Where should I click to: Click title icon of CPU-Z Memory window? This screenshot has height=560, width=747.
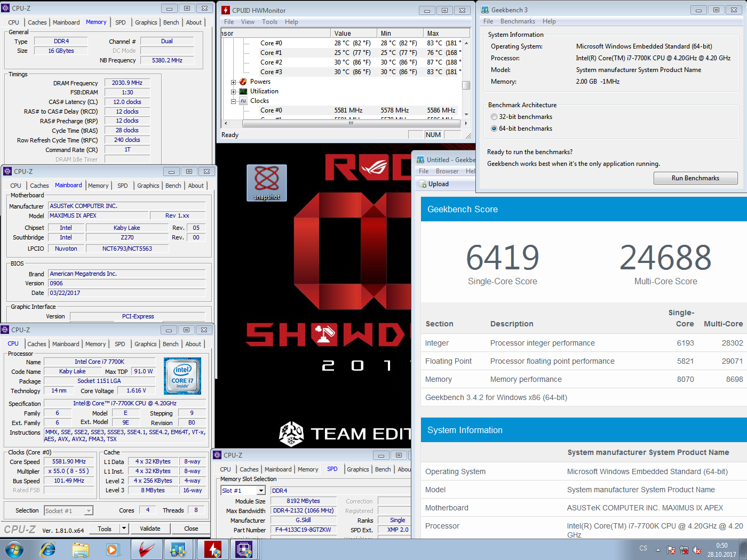point(5,8)
